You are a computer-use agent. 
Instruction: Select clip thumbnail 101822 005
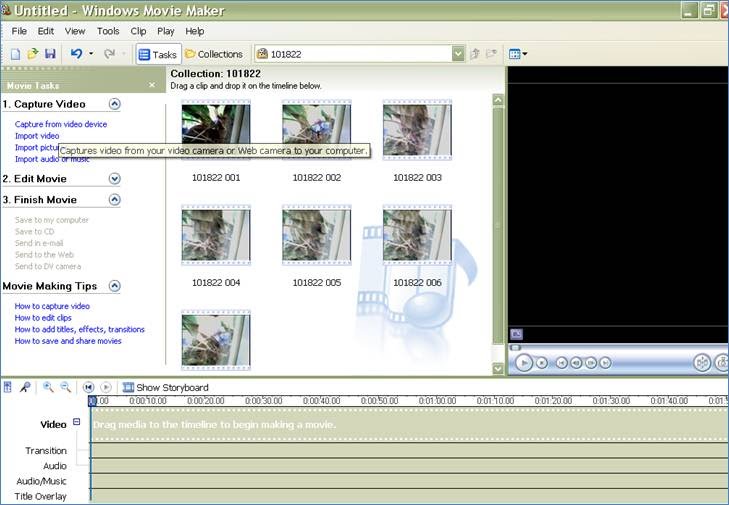(x=317, y=235)
